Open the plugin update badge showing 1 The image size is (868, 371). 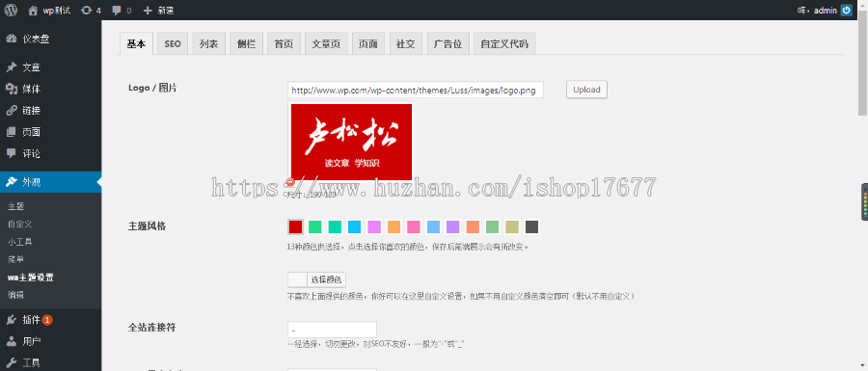click(x=47, y=320)
